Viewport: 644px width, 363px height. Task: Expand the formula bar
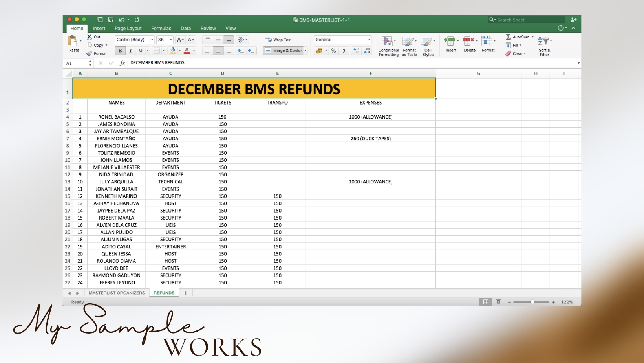(578, 63)
